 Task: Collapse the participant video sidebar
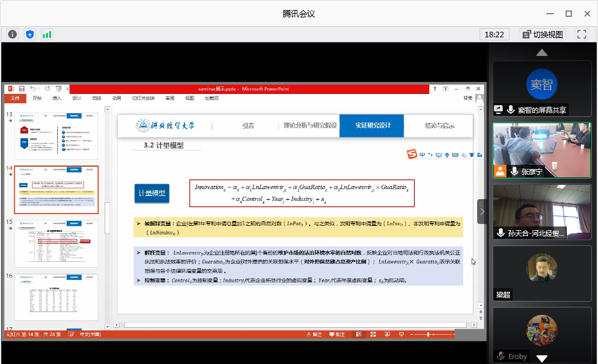482,211
